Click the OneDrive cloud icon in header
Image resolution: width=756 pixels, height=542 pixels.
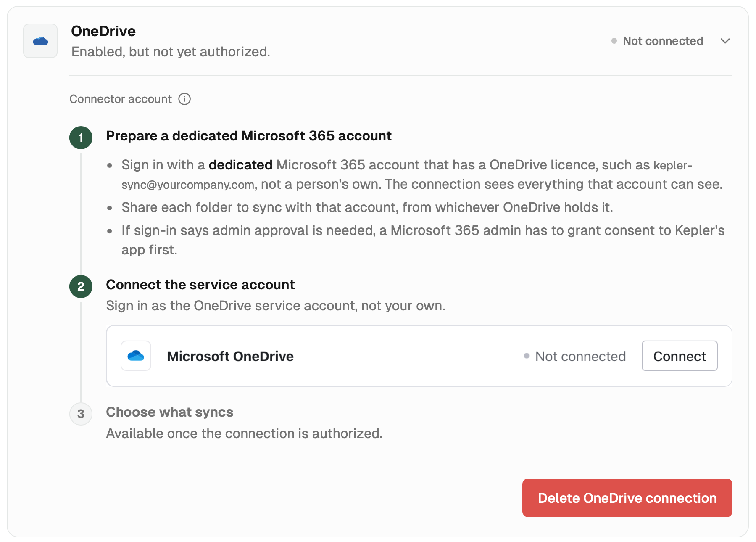coord(40,41)
